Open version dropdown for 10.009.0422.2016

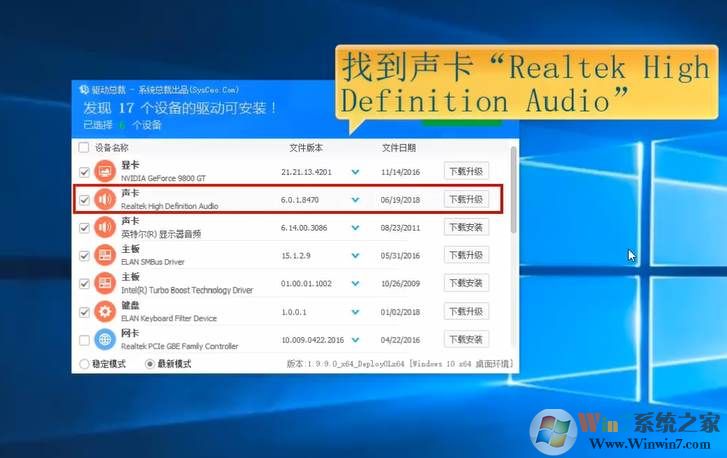pos(355,340)
